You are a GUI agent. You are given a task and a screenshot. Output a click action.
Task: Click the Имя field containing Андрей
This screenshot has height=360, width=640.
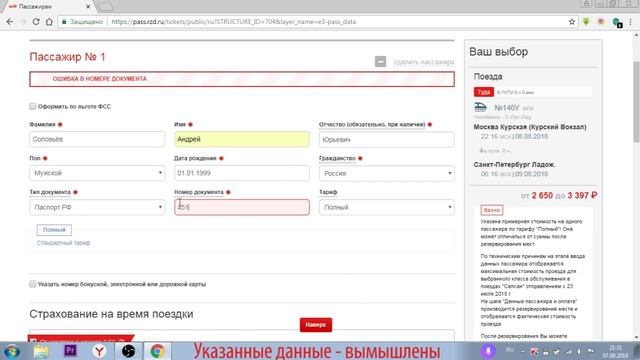(x=242, y=139)
